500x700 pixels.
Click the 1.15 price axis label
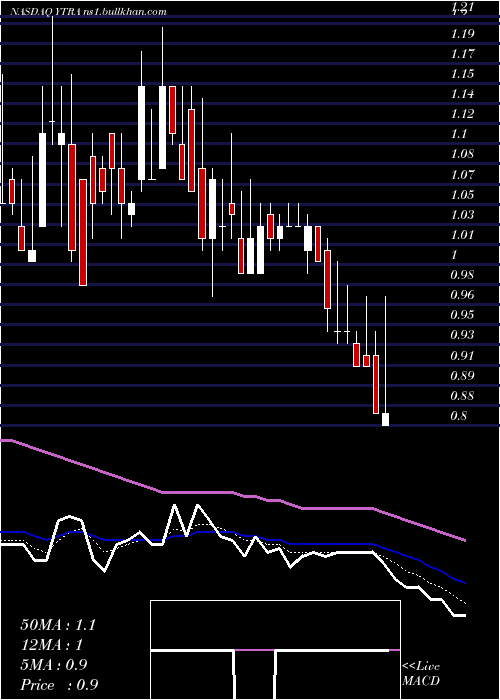click(462, 74)
